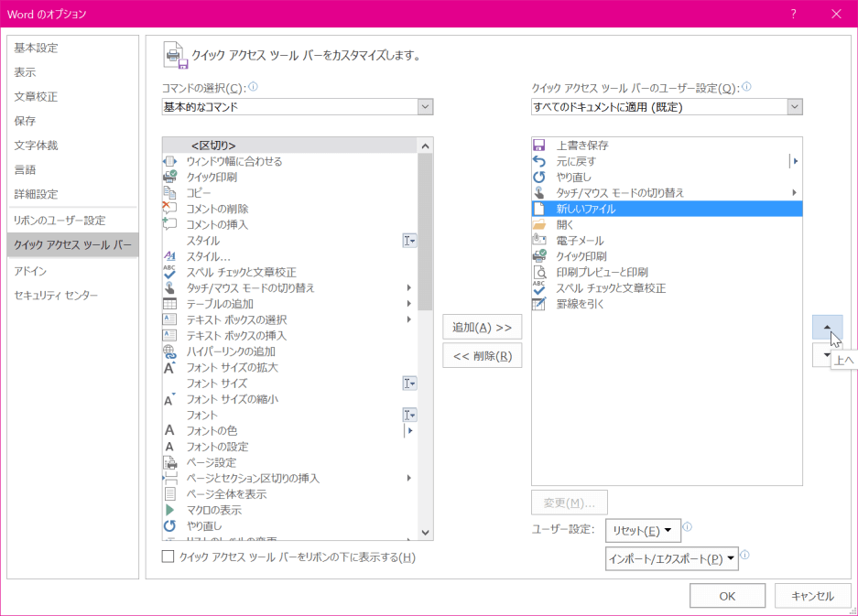This screenshot has height=616, width=858.
Task: Select the コピー command icon
Action: [x=170, y=193]
